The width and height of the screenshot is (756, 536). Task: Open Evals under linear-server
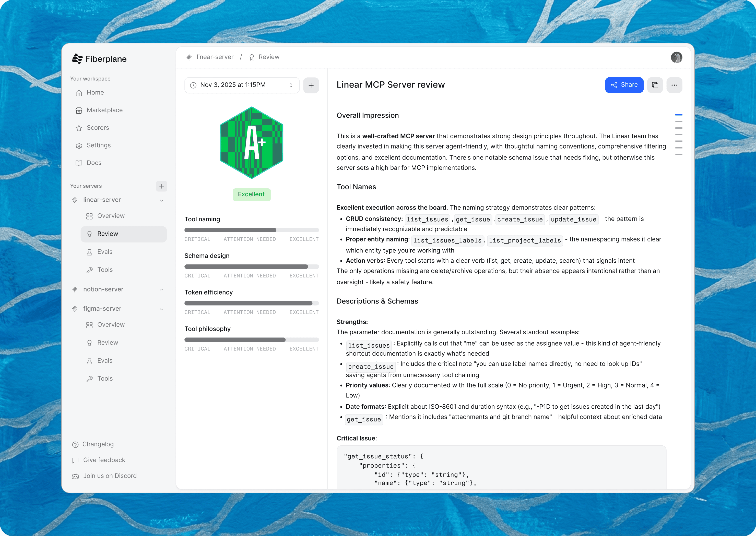[x=105, y=252]
